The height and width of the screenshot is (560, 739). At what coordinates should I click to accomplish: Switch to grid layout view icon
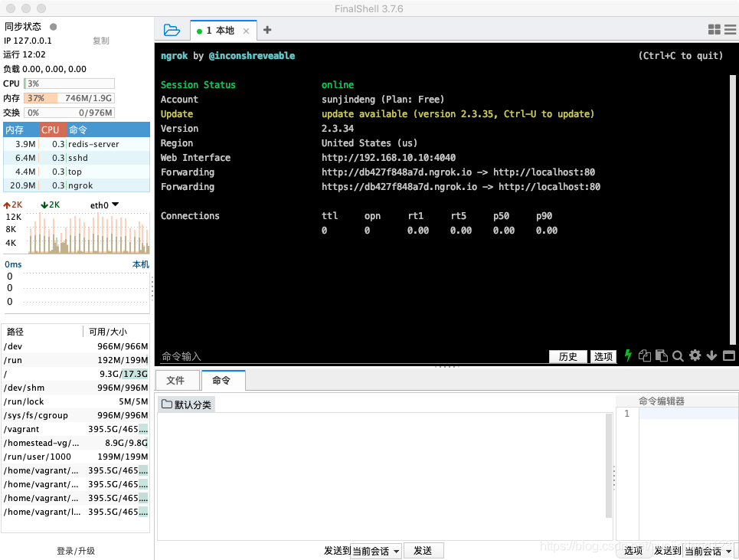(x=714, y=30)
